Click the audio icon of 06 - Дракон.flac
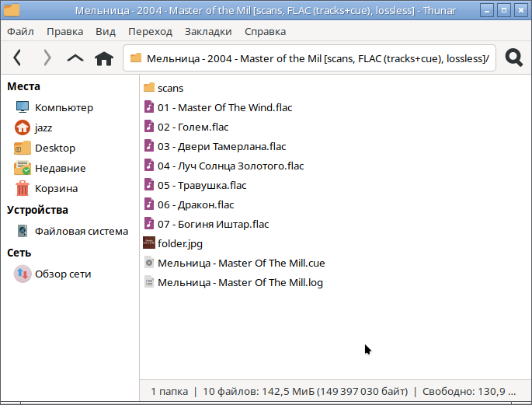 149,204
